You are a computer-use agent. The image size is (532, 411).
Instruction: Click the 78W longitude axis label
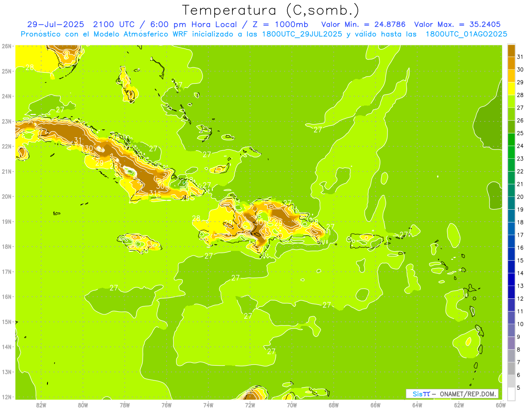[x=125, y=405]
